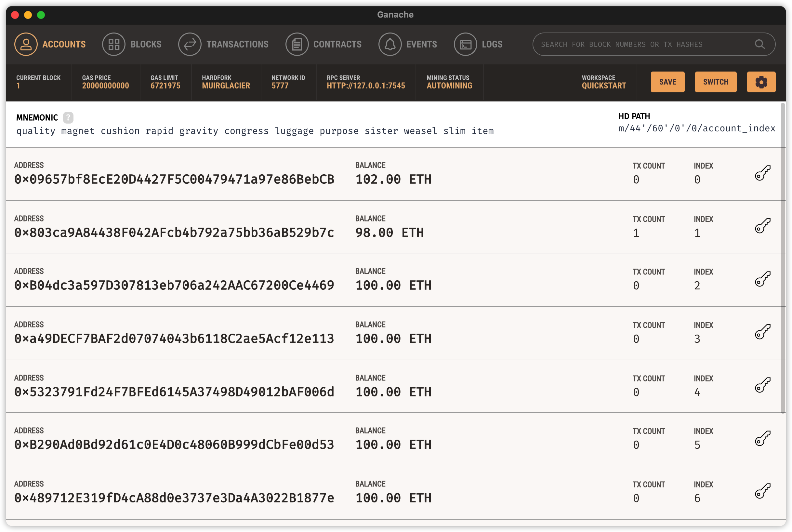
Task: Select address 0x803ca9A84438F042AFcb4b792a75bb36aB529b7c
Action: point(174,233)
